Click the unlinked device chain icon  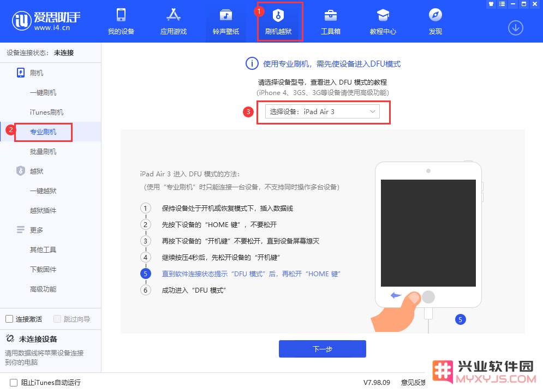click(10, 338)
